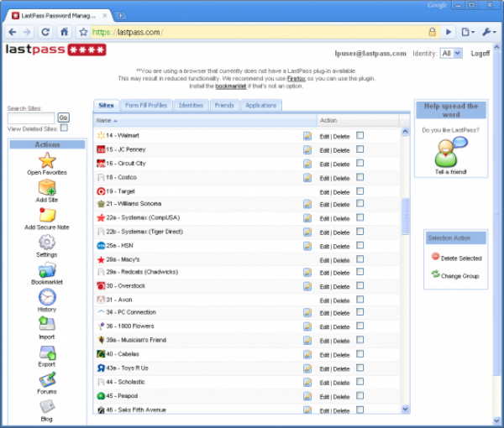504x428 pixels.
Task: Select the checkbox for Target row
Action: [x=360, y=191]
